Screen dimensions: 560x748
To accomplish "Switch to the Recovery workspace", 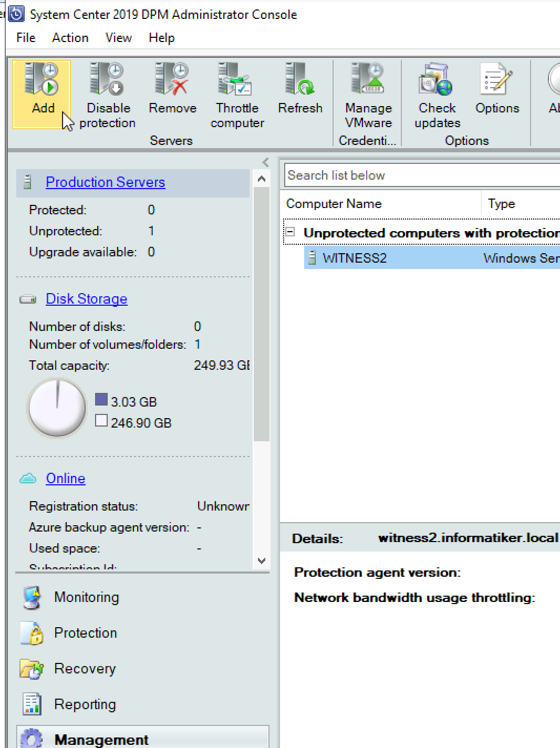I will (85, 669).
